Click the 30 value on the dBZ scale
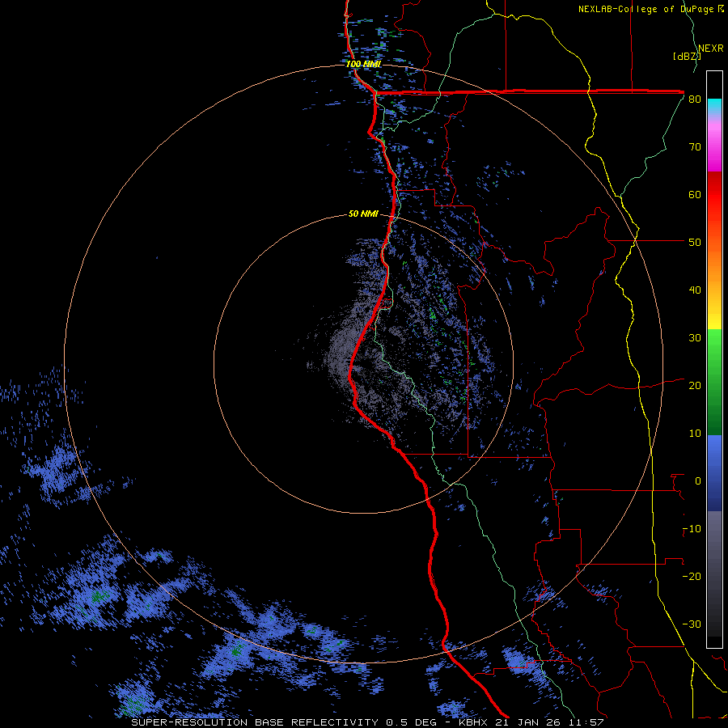 click(695, 338)
